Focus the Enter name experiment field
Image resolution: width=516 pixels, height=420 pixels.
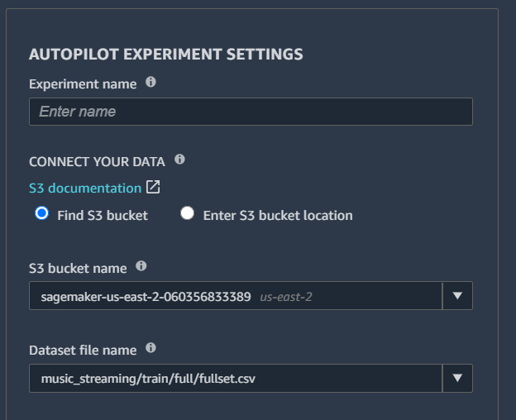251,112
